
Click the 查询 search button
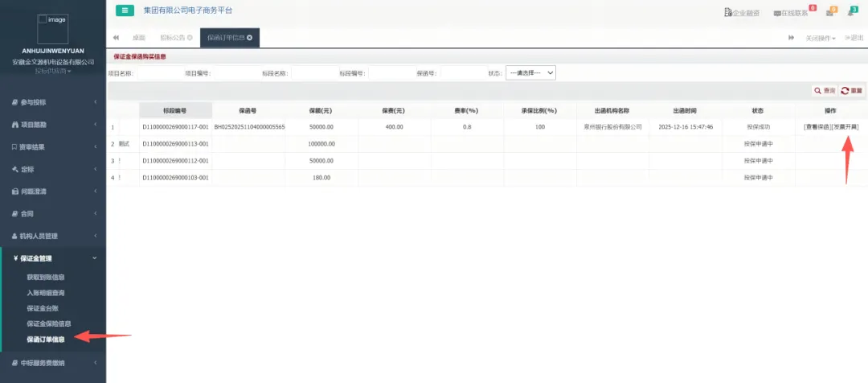pos(825,90)
